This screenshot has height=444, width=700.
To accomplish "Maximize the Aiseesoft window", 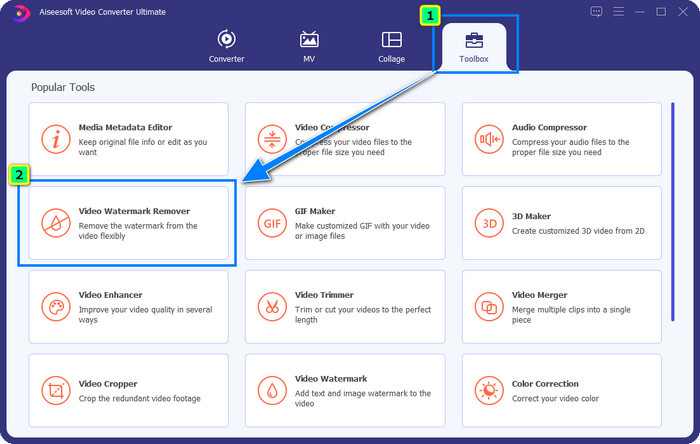I will [x=661, y=12].
